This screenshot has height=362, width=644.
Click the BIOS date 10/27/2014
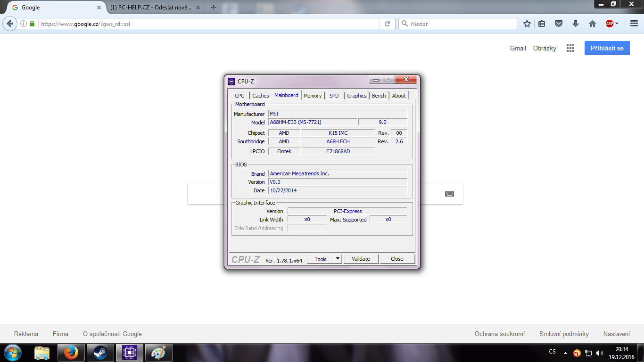point(338,190)
